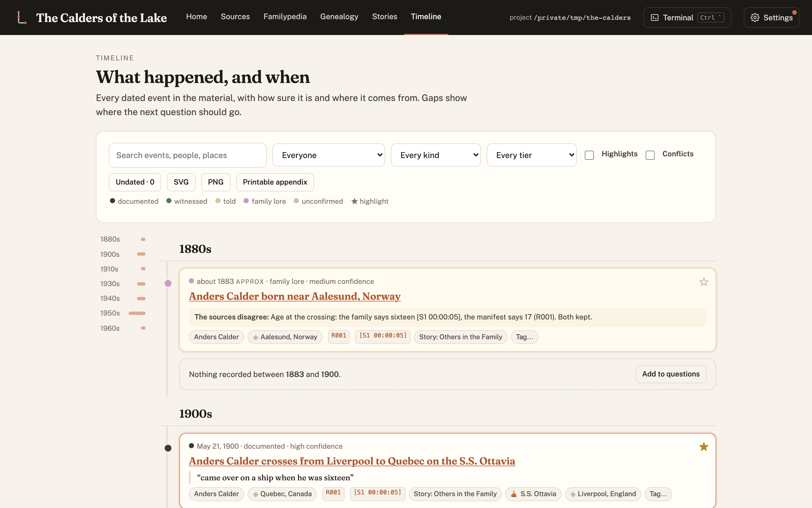This screenshot has height=508, width=812.
Task: Toggle the Highlights checkbox
Action: [x=589, y=155]
